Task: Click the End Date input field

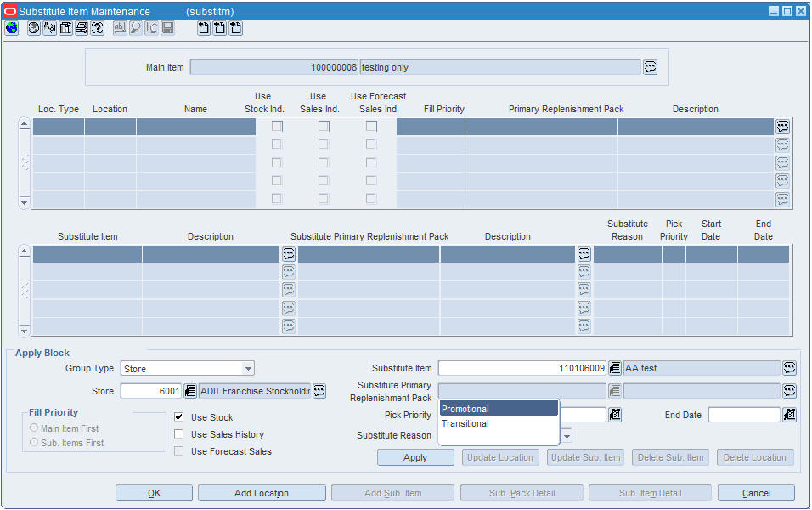Action: [x=744, y=415]
